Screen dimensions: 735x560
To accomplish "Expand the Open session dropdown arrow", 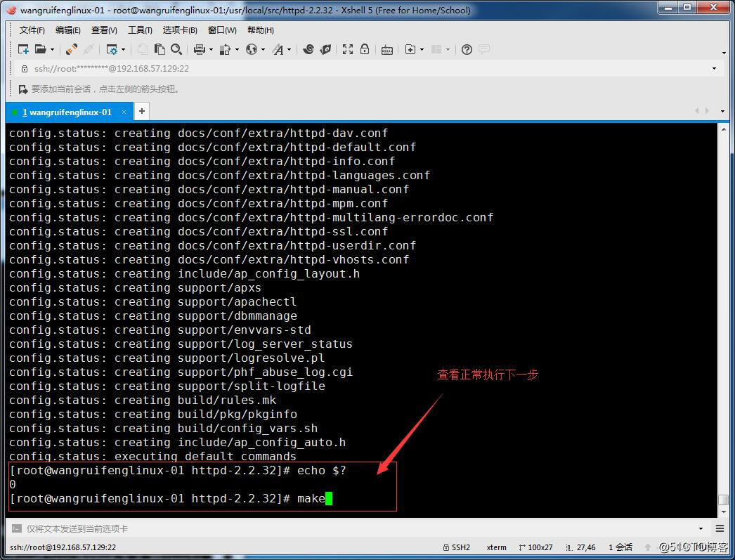I will coord(52,50).
